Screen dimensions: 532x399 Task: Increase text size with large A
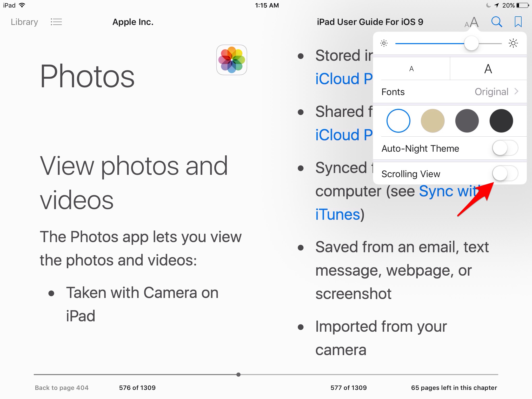click(488, 69)
